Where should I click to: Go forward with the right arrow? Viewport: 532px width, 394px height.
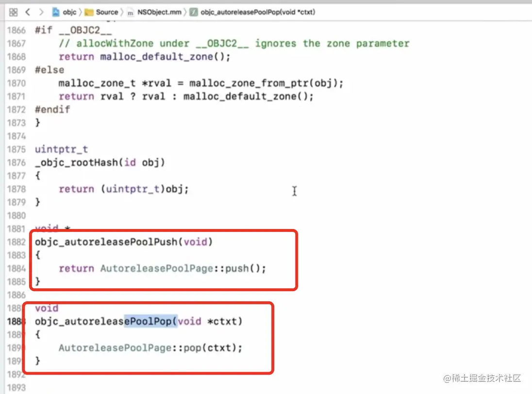41,12
